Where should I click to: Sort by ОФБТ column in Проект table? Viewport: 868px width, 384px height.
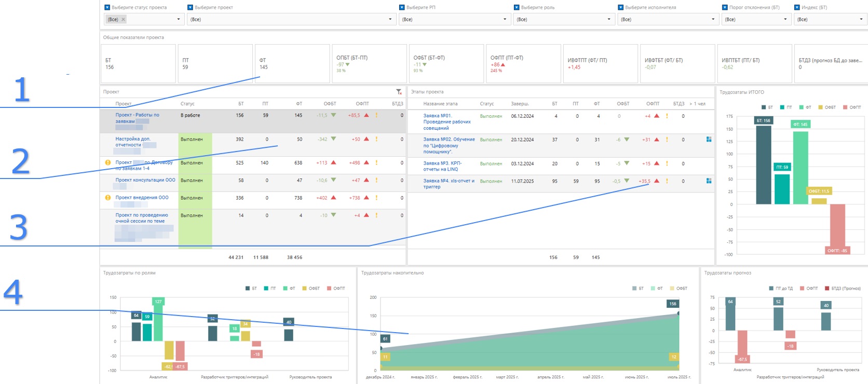coord(330,104)
